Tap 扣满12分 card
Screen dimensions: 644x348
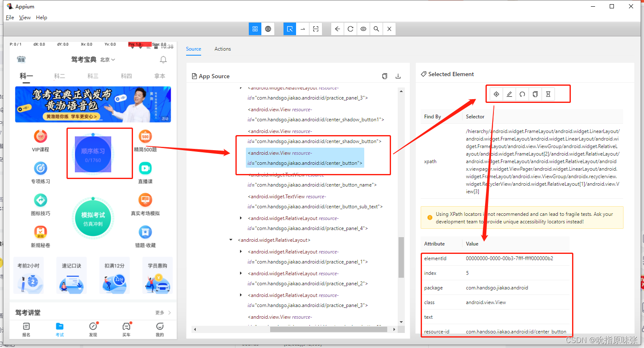coord(115,276)
